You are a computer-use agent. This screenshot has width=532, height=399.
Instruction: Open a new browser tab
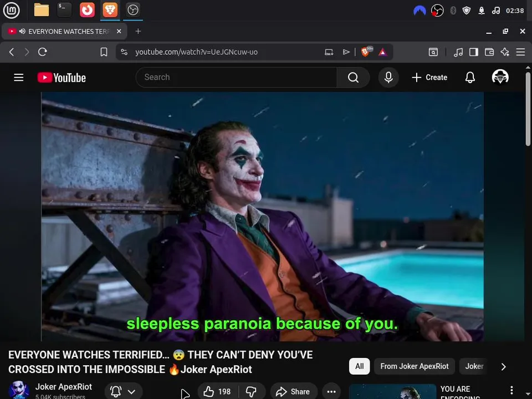(x=138, y=31)
